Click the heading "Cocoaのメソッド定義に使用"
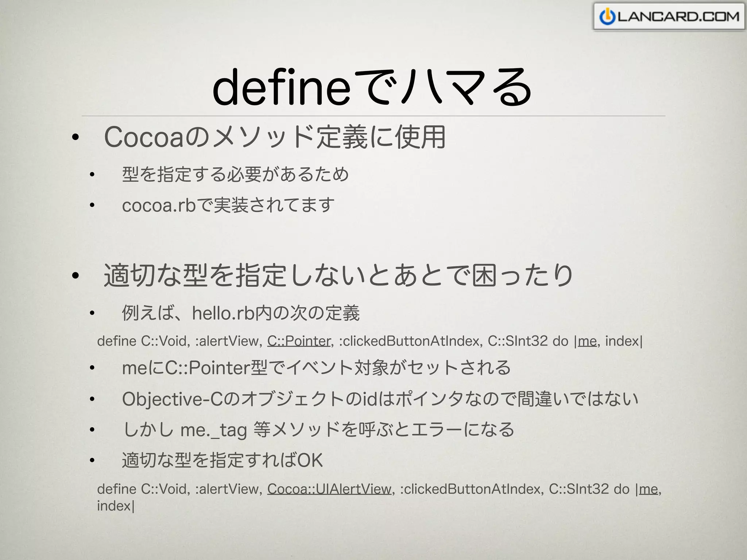 pos(275,137)
